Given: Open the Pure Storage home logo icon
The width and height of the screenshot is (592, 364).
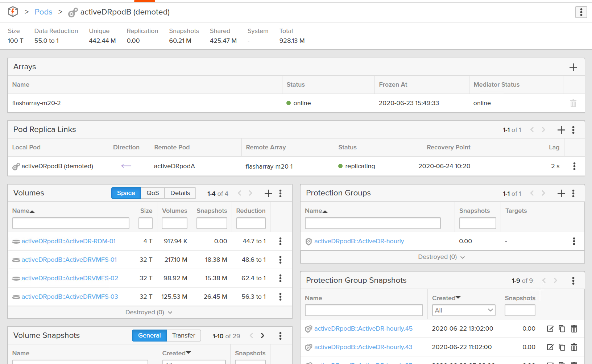Looking at the screenshot, I should (13, 12).
